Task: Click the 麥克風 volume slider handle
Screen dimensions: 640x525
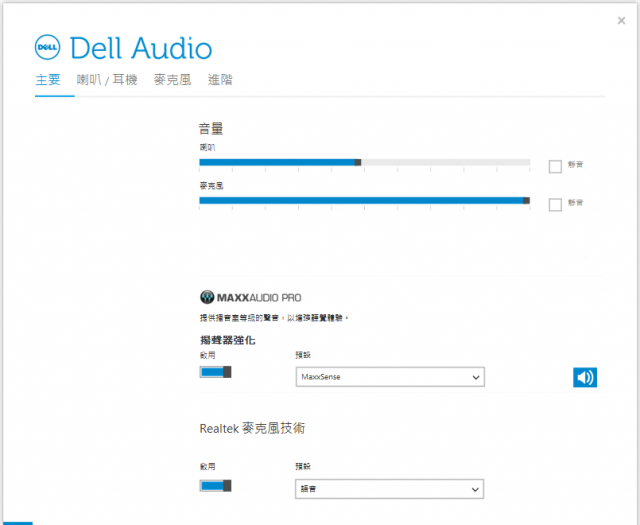Action: (x=526, y=200)
